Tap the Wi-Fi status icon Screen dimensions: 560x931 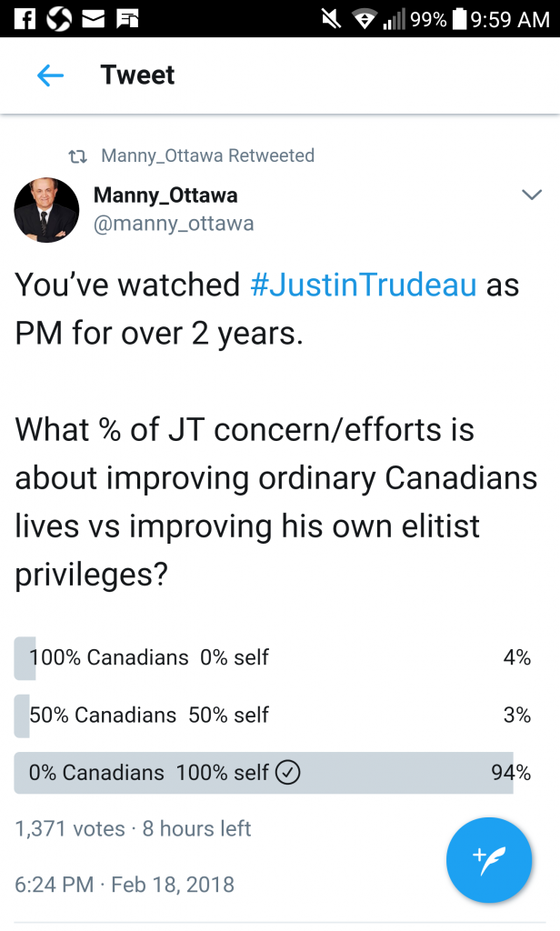(x=364, y=20)
